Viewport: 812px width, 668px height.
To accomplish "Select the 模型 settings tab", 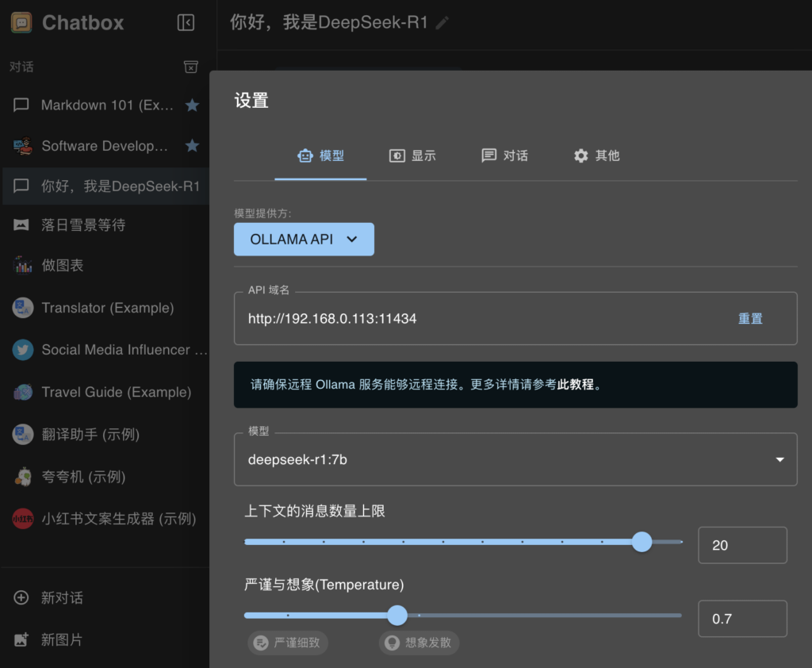I will click(x=320, y=155).
